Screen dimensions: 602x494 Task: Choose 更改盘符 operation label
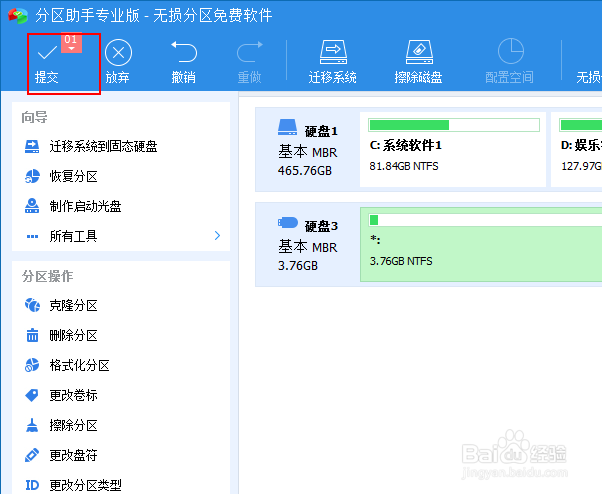tap(73, 455)
